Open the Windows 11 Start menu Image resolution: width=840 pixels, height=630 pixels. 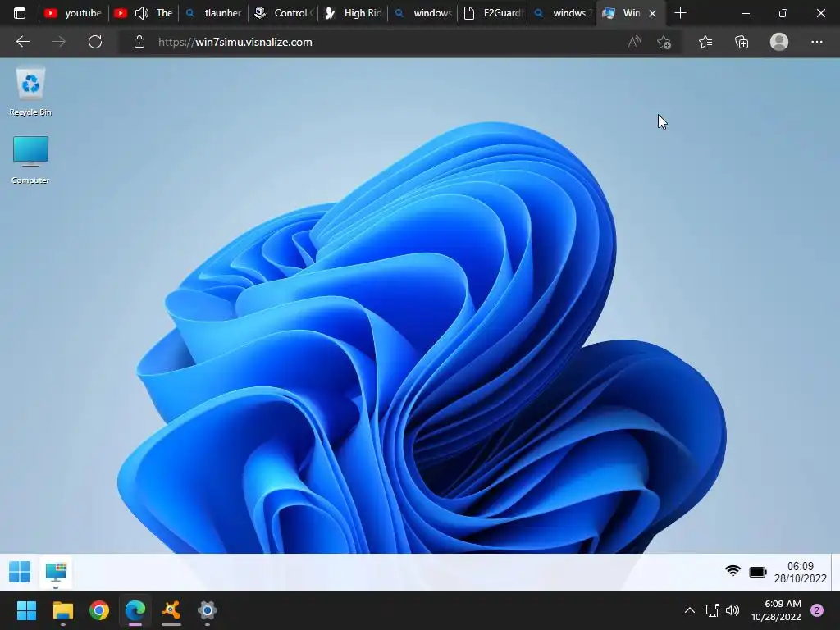pyautogui.click(x=26, y=610)
